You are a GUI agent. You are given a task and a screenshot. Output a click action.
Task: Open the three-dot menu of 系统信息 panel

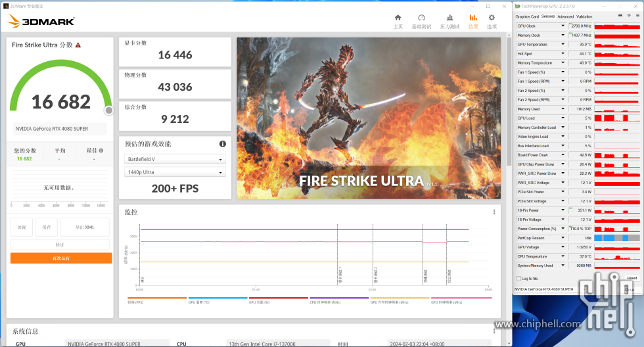point(494,331)
